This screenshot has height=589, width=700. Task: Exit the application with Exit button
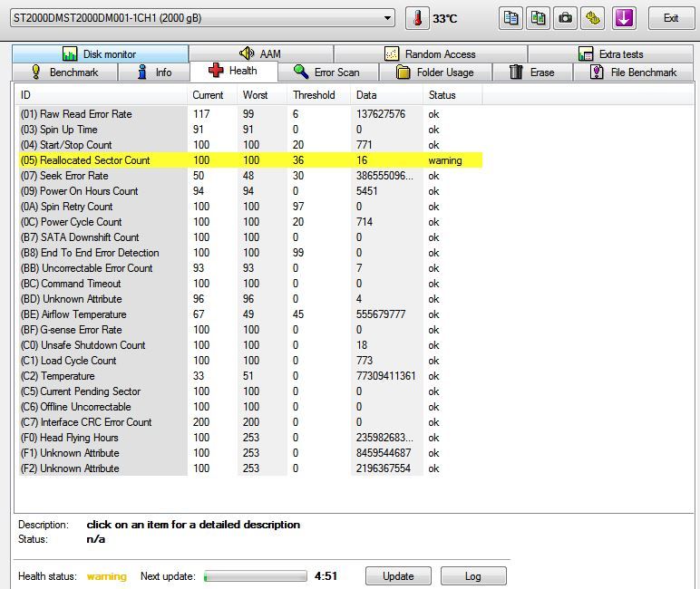(671, 18)
